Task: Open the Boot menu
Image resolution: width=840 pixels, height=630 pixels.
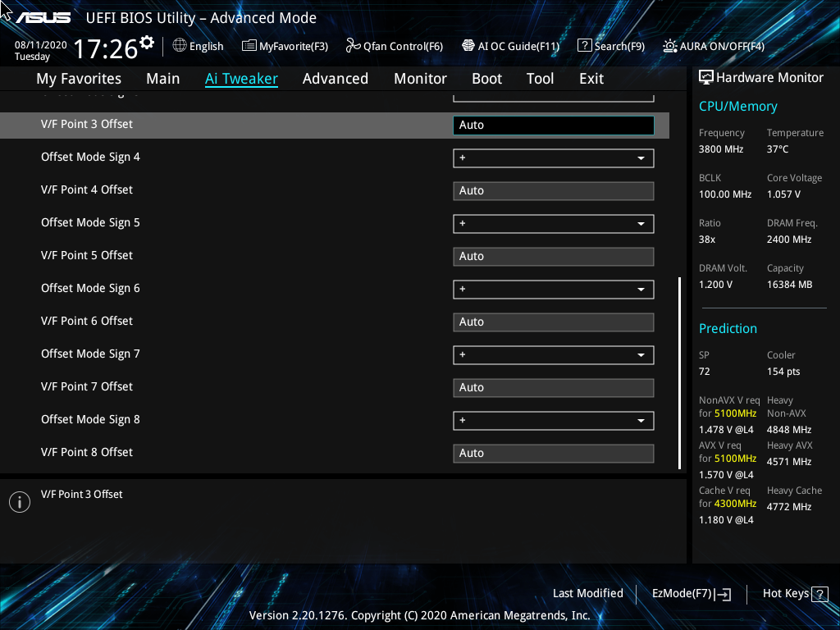Action: [486, 78]
